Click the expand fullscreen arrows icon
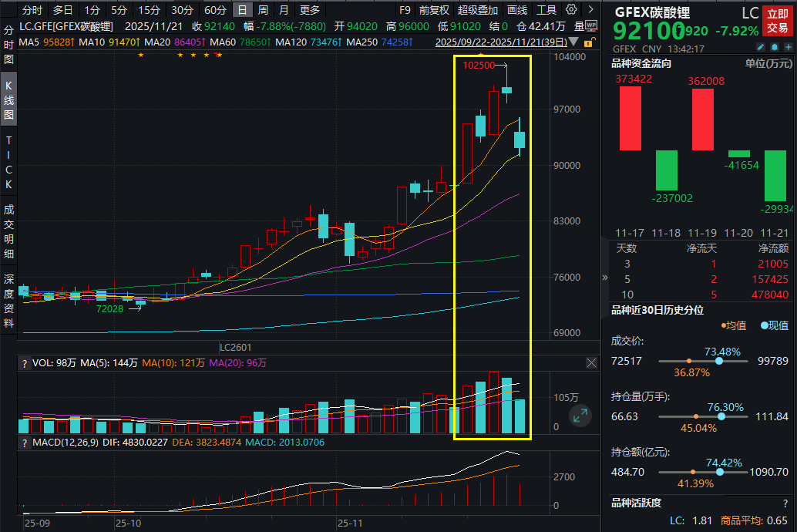Viewport: 797px width, 532px height. [x=580, y=416]
